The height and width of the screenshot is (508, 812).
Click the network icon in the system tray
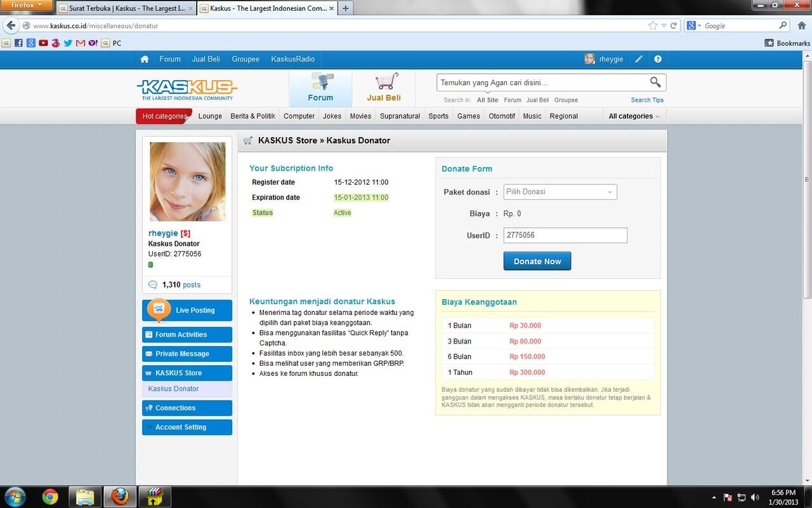click(742, 497)
